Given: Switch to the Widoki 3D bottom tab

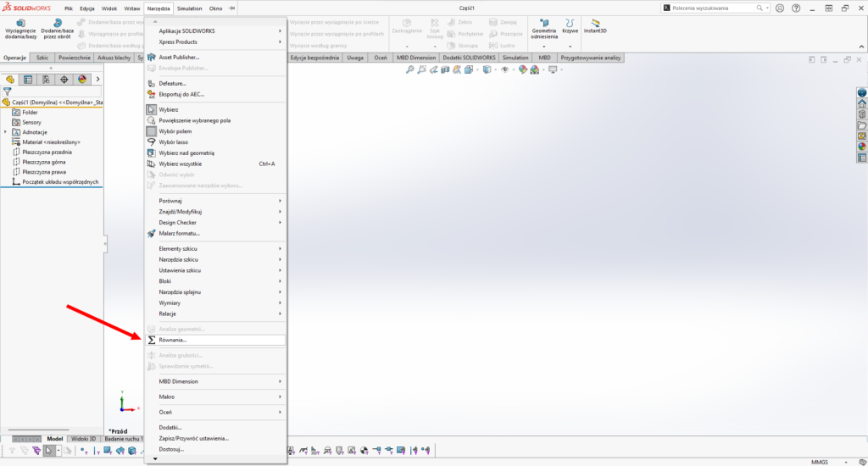Looking at the screenshot, I should (x=84, y=439).
